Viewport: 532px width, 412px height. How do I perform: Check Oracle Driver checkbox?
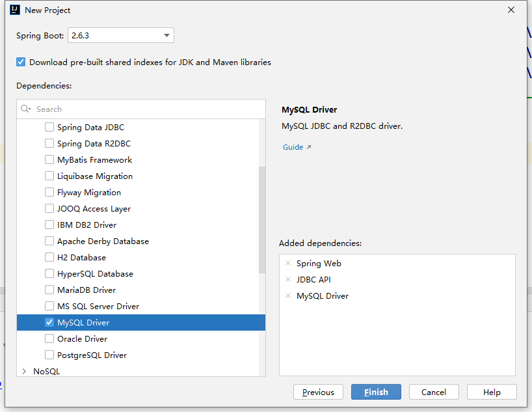click(x=49, y=339)
